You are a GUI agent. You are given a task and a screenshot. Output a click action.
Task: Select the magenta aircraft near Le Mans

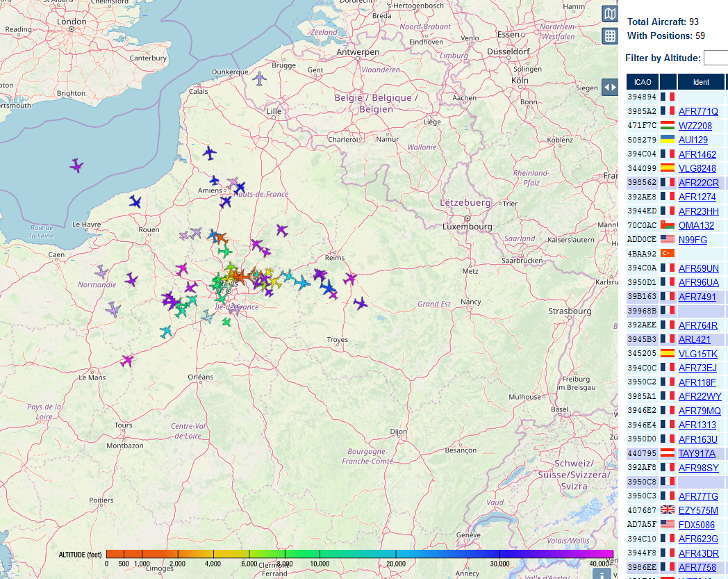pyautogui.click(x=125, y=360)
